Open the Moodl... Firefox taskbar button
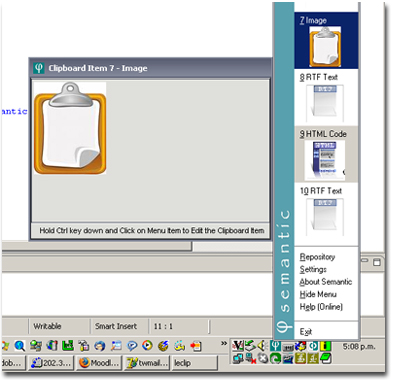Image resolution: width=394 pixels, height=381 pixels. coord(99,363)
